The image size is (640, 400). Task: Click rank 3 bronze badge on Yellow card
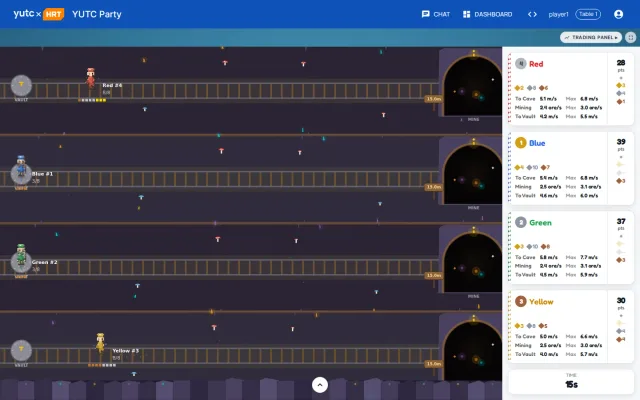pyautogui.click(x=520, y=302)
